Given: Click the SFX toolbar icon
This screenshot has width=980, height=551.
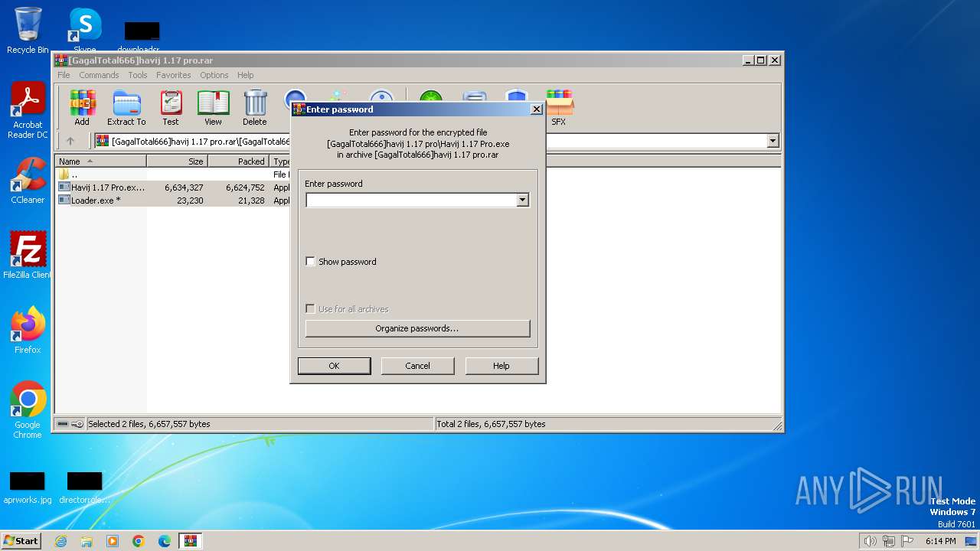Looking at the screenshot, I should point(559,108).
